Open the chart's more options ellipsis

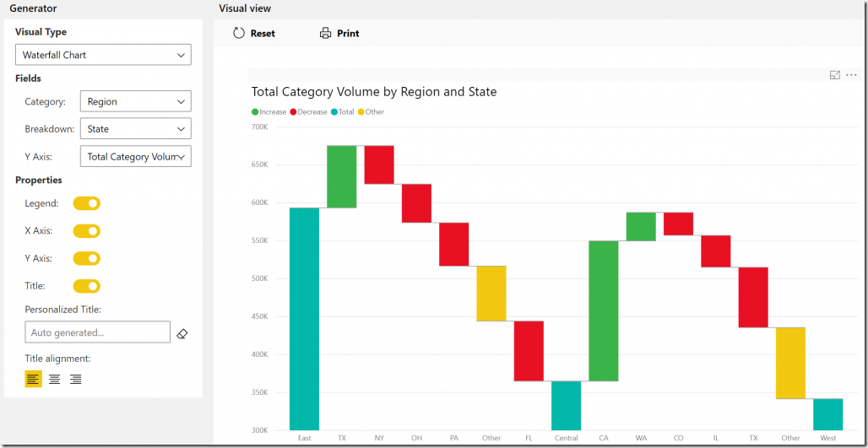click(851, 75)
